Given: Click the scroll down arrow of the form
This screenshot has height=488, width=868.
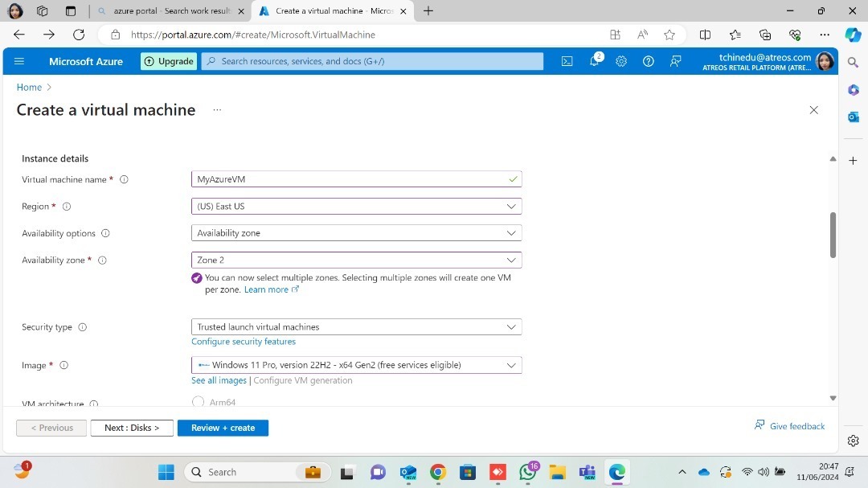Looking at the screenshot, I should pos(833,398).
